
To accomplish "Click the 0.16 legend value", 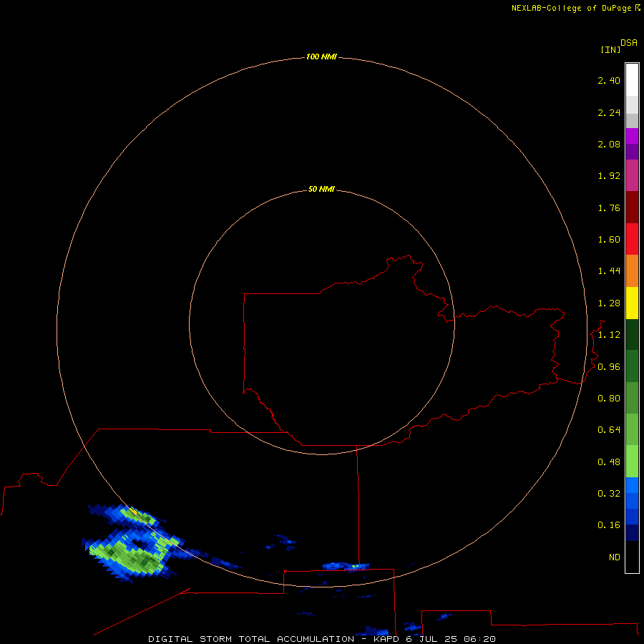I will (609, 525).
